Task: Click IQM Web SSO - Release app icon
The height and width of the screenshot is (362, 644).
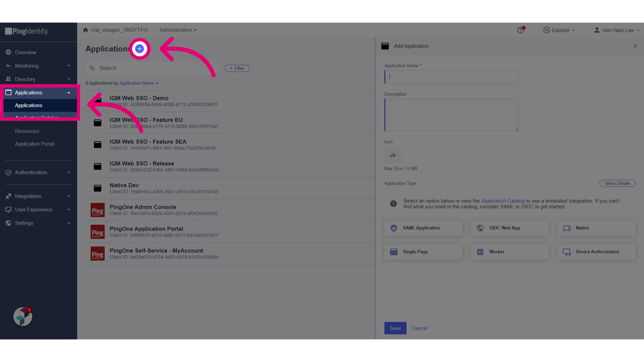Action: click(x=98, y=166)
